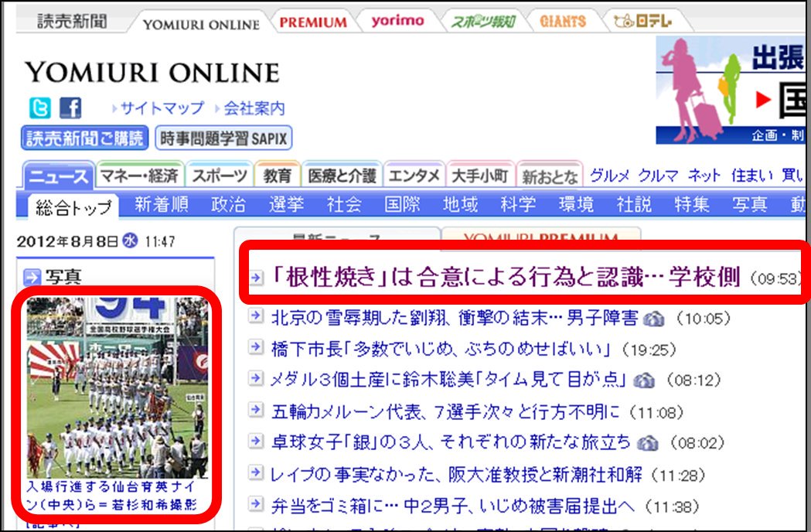Click the 出張 travel banner advertisement
Screen dimensions: 811x532
pyautogui.click(x=731, y=90)
